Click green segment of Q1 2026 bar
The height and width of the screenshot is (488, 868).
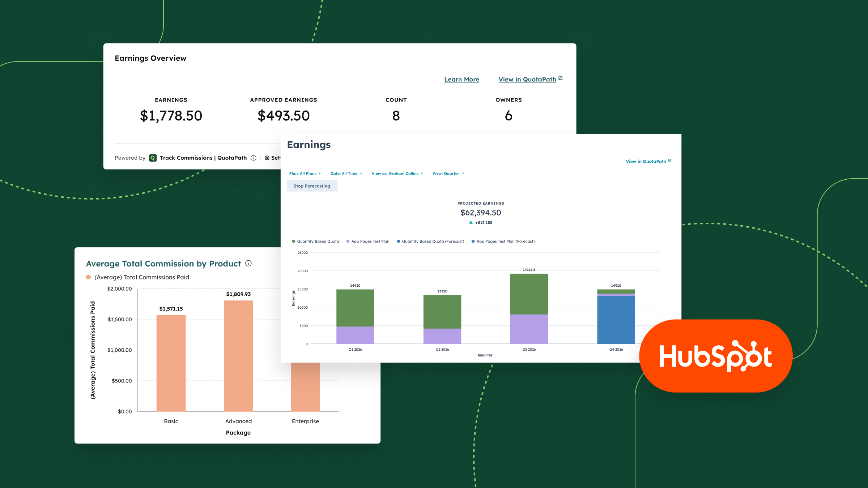pyautogui.click(x=355, y=308)
